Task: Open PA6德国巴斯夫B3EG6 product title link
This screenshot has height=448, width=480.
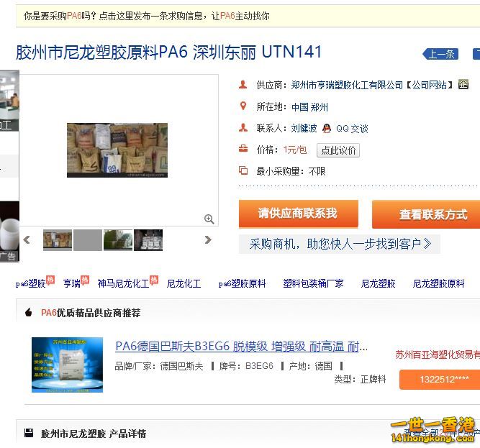Action: pyautogui.click(x=242, y=347)
